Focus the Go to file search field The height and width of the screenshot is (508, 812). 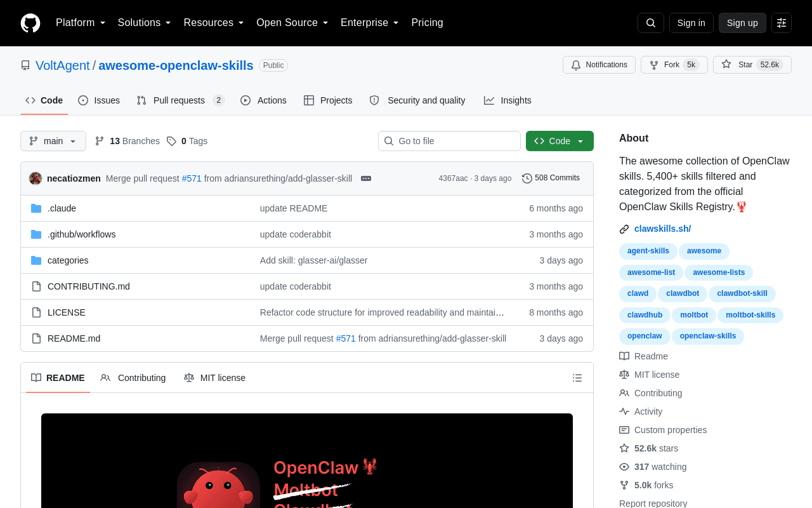click(449, 141)
